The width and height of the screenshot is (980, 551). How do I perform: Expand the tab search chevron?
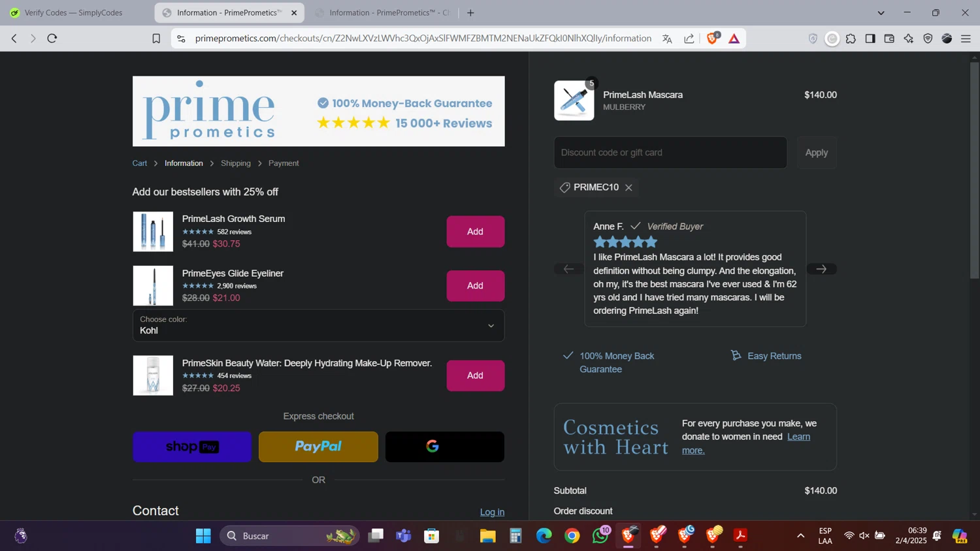click(881, 12)
